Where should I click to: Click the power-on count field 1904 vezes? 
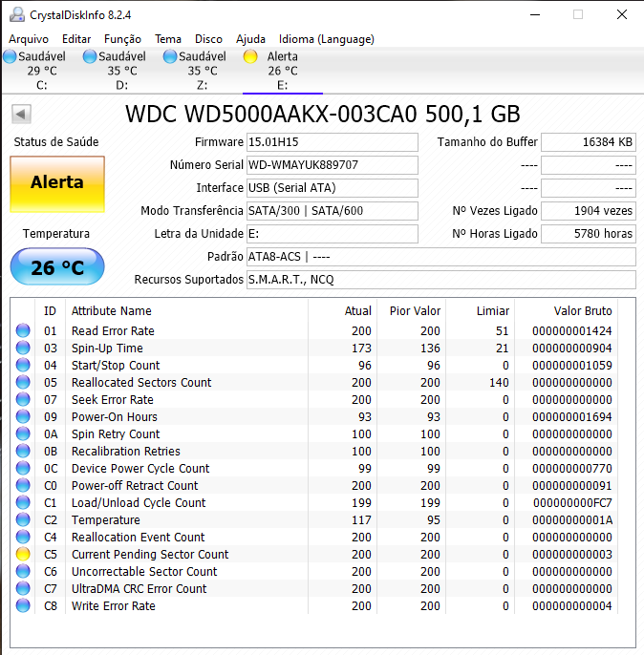tap(589, 211)
